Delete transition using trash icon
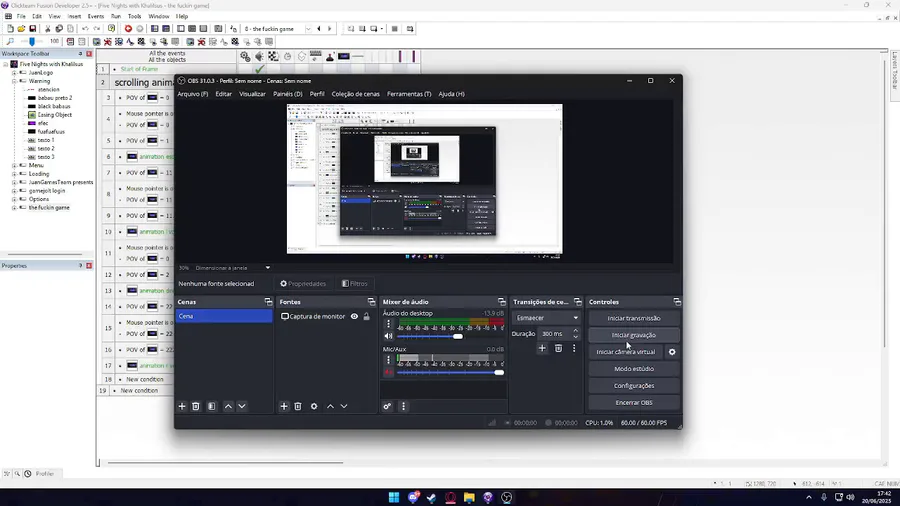This screenshot has height=506, width=900. tap(558, 348)
